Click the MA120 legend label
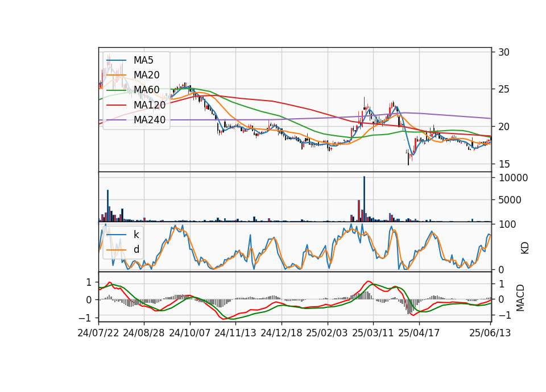 pyautogui.click(x=150, y=105)
